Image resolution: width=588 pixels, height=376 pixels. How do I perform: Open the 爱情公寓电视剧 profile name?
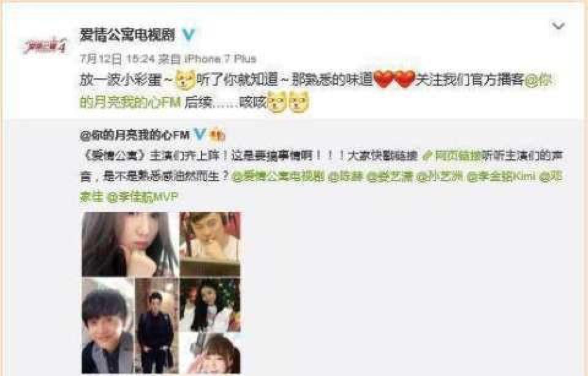click(127, 35)
